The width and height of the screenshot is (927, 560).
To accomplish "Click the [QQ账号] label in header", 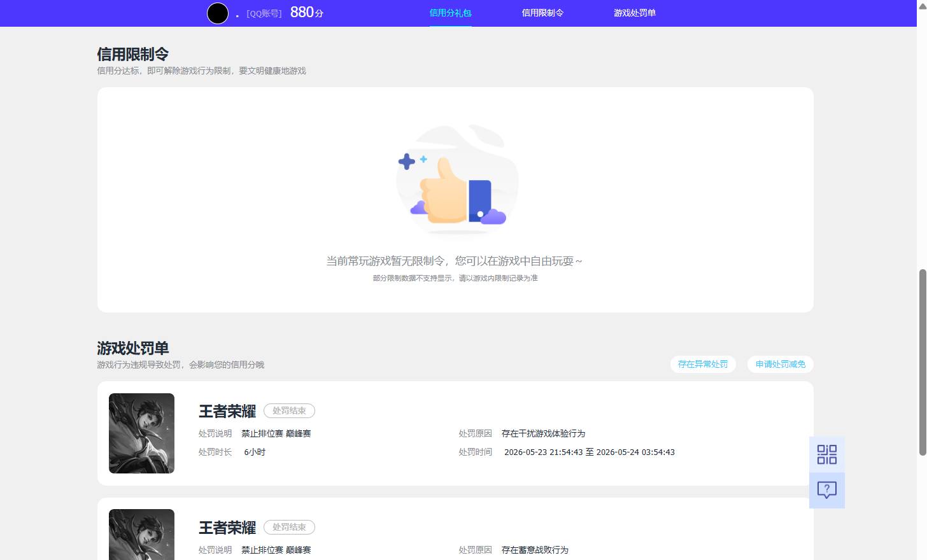I will click(264, 13).
